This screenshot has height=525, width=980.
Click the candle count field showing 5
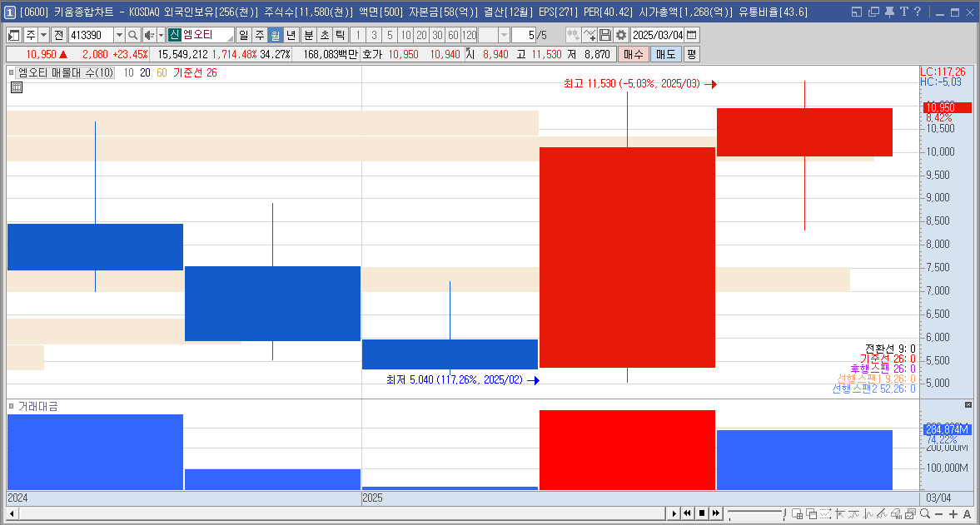[x=524, y=36]
